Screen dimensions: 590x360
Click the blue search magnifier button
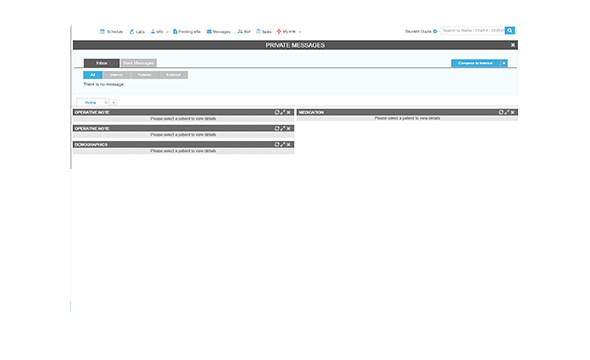(x=510, y=30)
